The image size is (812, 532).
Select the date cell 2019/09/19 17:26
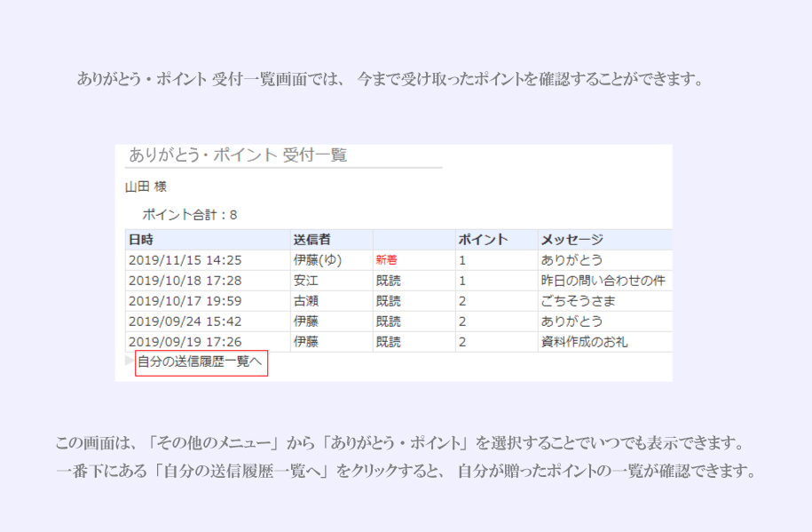tap(185, 342)
